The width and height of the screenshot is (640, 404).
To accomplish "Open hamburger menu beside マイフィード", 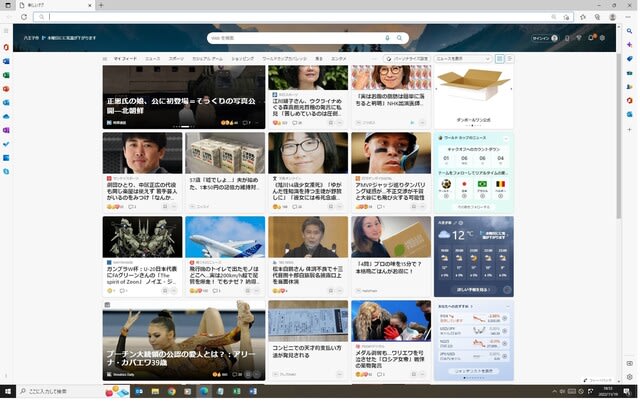I will (x=105, y=59).
